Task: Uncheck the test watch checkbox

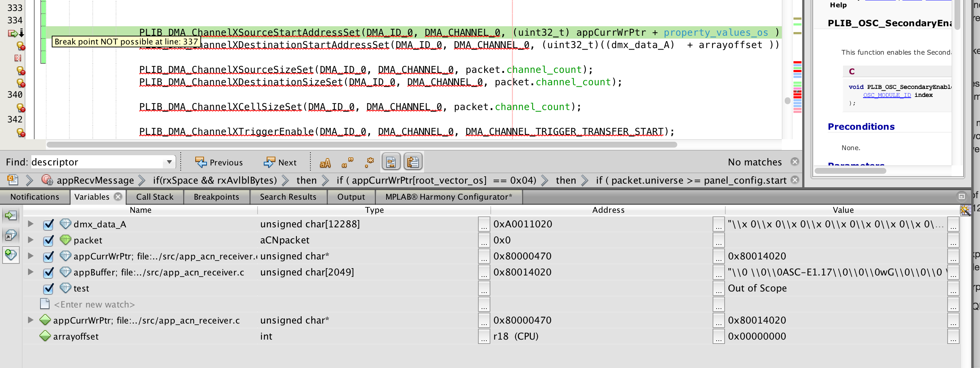Action: [48, 289]
